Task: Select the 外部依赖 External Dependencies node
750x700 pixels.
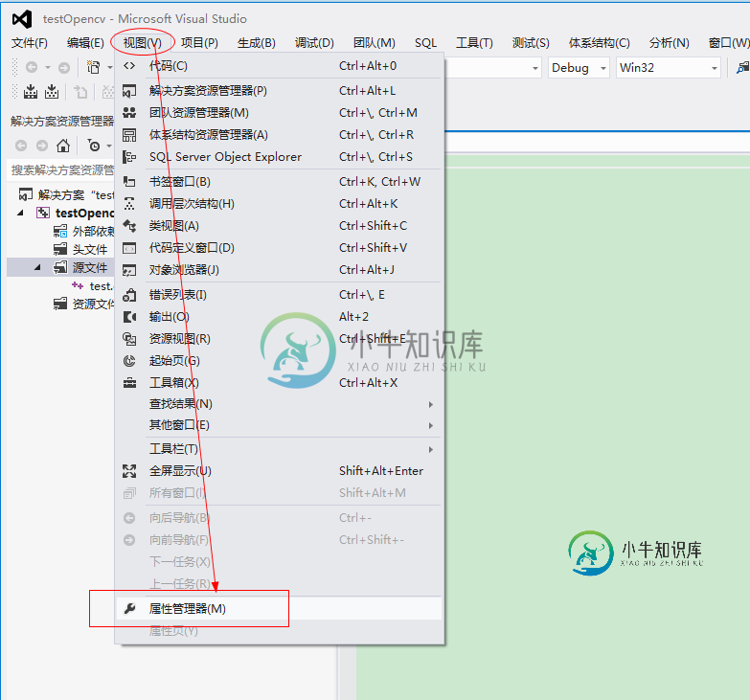Action: pos(83,232)
